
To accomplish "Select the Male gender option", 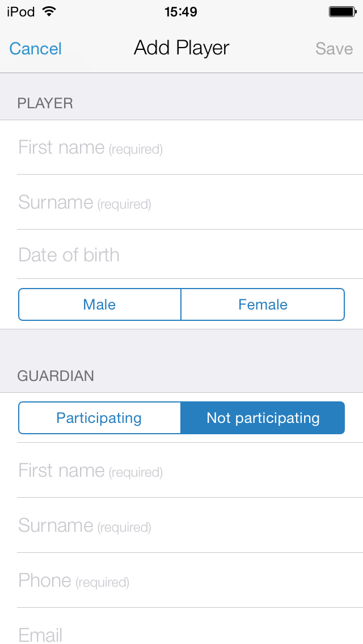I will [100, 304].
